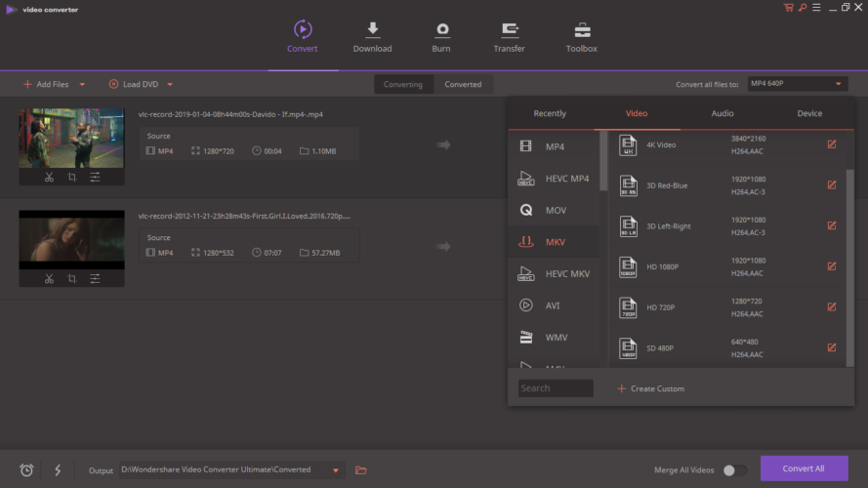The width and height of the screenshot is (868, 488).
Task: Switch to the Converting tab
Action: (403, 84)
